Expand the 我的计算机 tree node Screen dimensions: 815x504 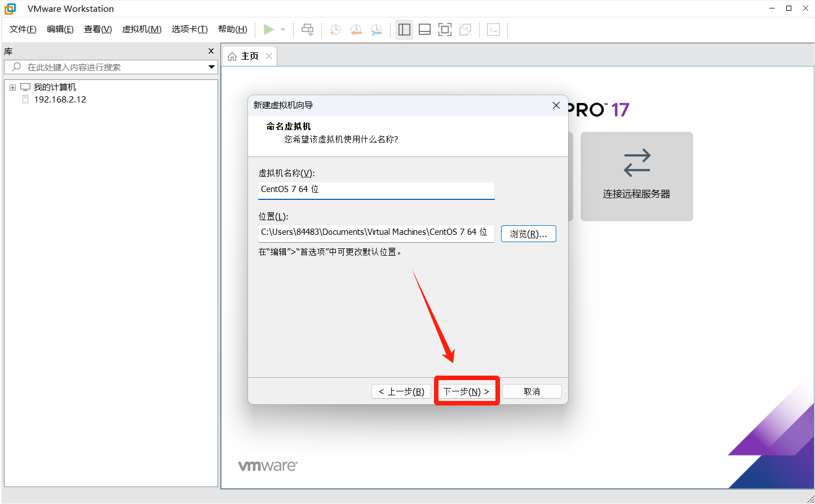click(x=12, y=87)
